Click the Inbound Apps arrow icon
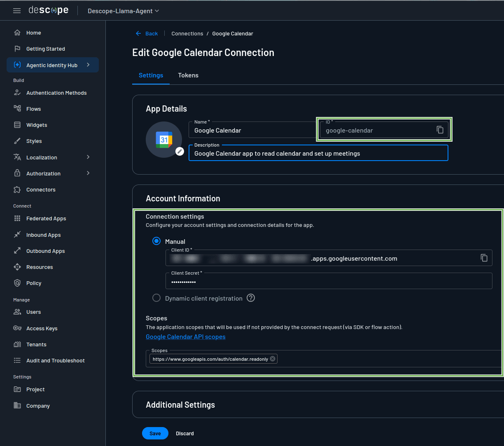 [x=17, y=235]
